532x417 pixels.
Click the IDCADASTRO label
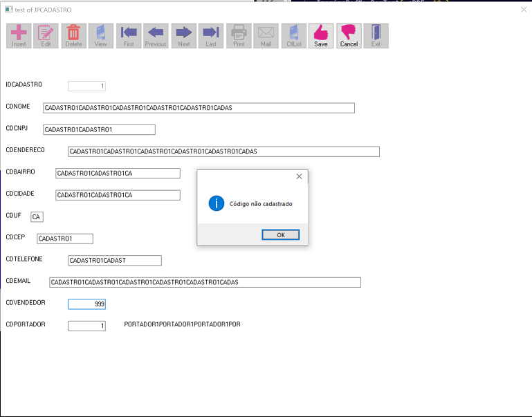coord(24,84)
